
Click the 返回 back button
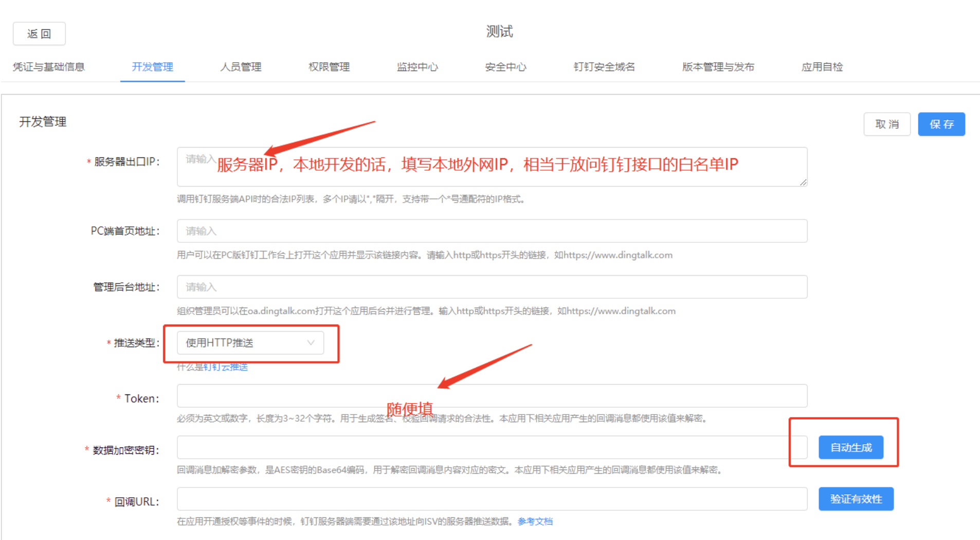pos(39,34)
